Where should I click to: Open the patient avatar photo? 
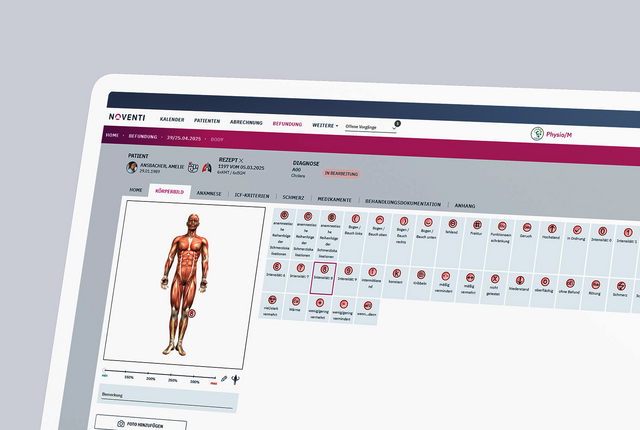click(x=131, y=167)
